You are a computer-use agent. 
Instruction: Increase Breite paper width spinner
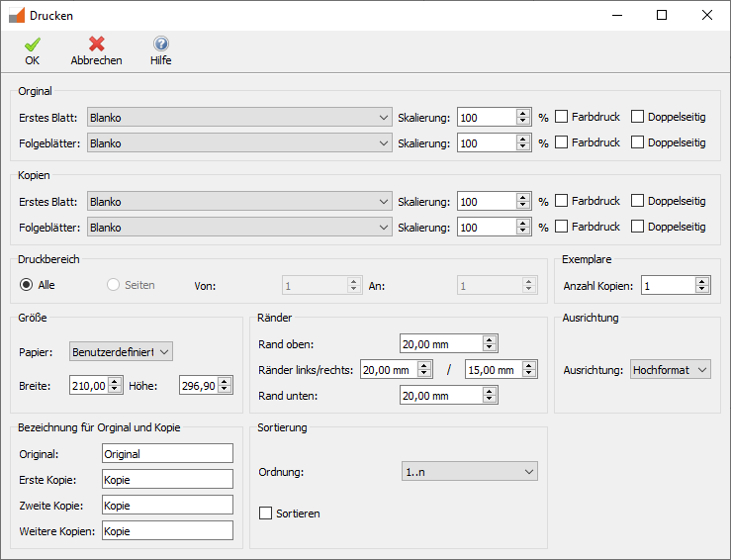[x=115, y=381]
